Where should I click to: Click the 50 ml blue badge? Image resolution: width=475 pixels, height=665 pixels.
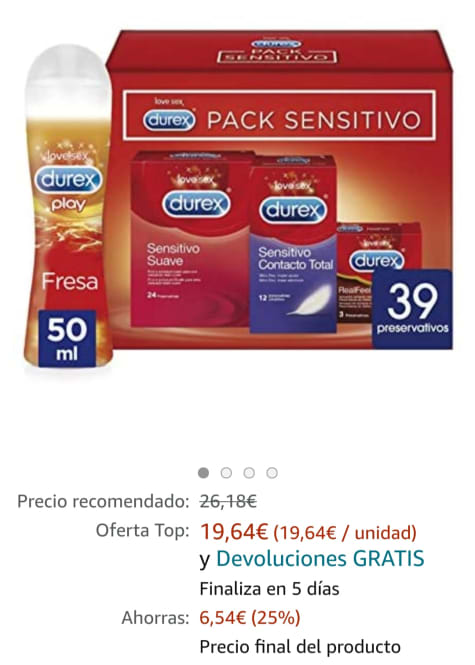(x=67, y=338)
